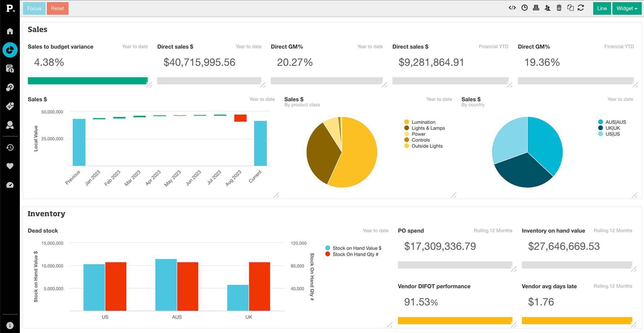Click the trash delete icon
Screen dimensions: 644x333
tap(559, 8)
